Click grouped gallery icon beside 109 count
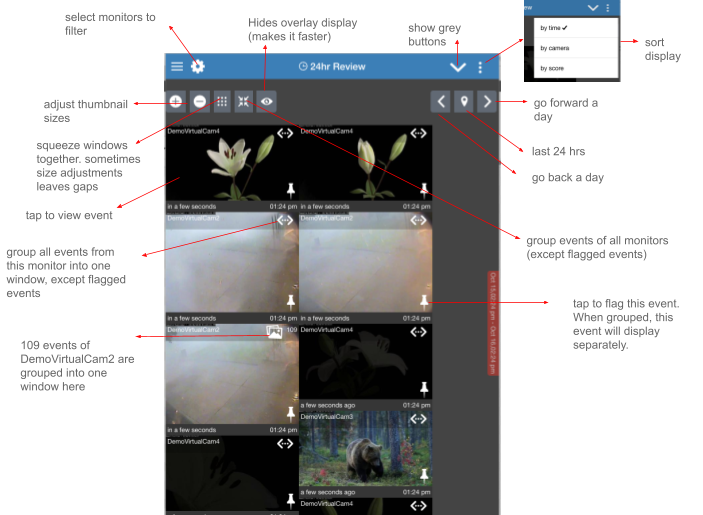 274,332
